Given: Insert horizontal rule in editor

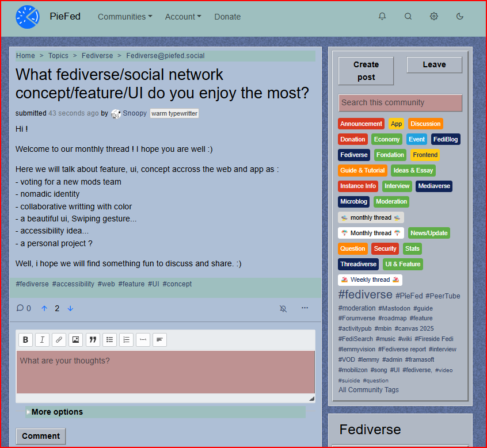Looking at the screenshot, I should pos(143,340).
